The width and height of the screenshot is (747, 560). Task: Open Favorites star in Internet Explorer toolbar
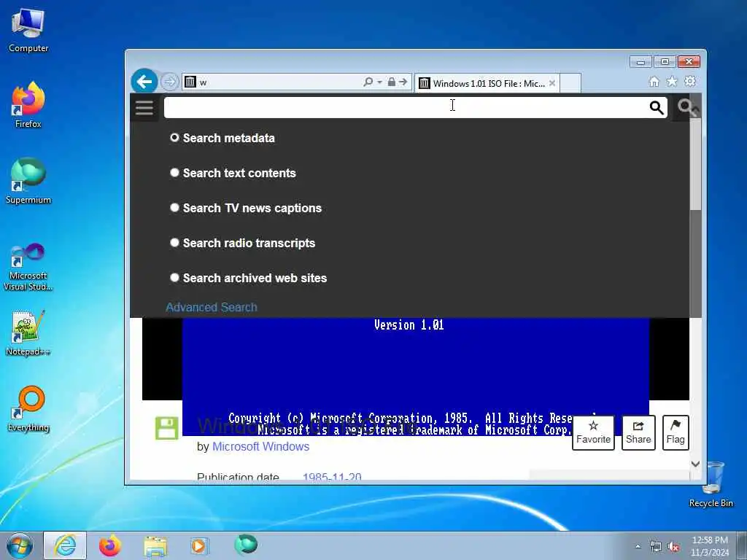tap(672, 82)
